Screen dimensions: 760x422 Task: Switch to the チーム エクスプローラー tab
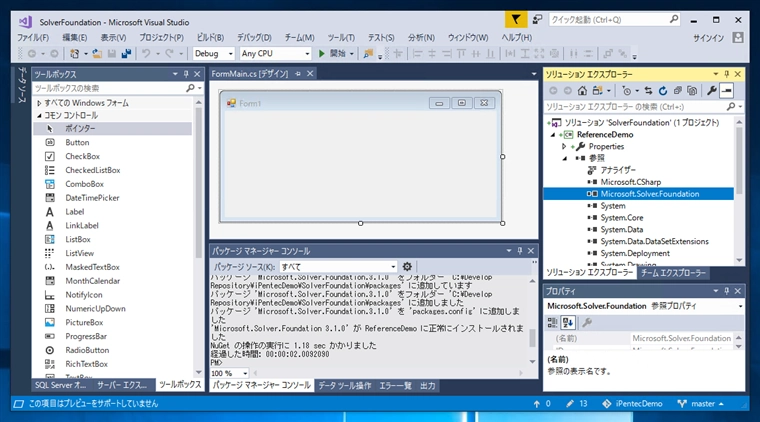(x=673, y=273)
